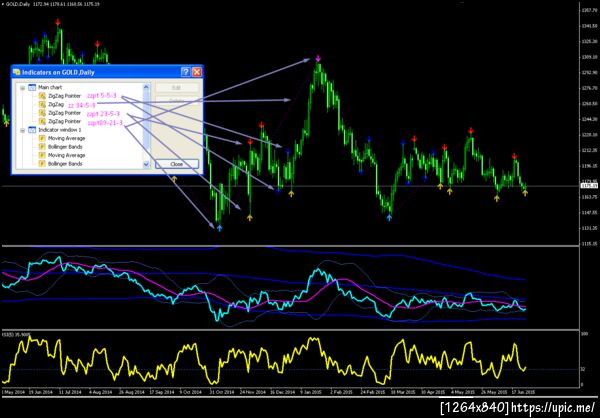Click the 1163.75 price scale value
The width and height of the screenshot is (600, 418).
click(589, 197)
